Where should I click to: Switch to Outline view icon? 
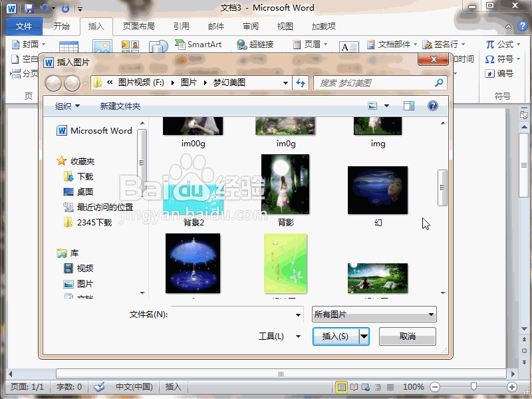tap(378, 387)
